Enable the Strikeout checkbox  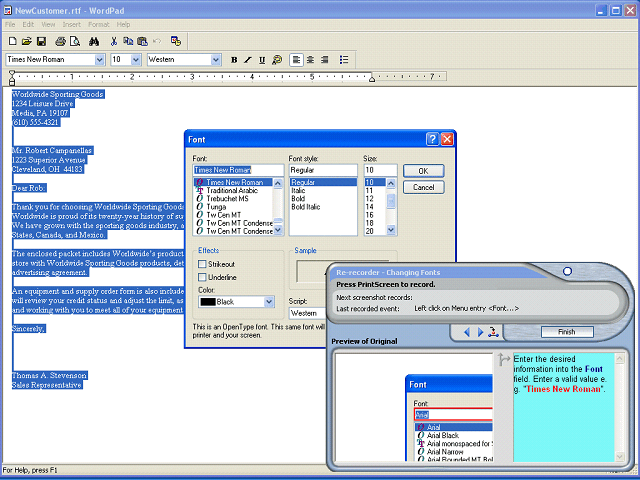(x=202, y=264)
